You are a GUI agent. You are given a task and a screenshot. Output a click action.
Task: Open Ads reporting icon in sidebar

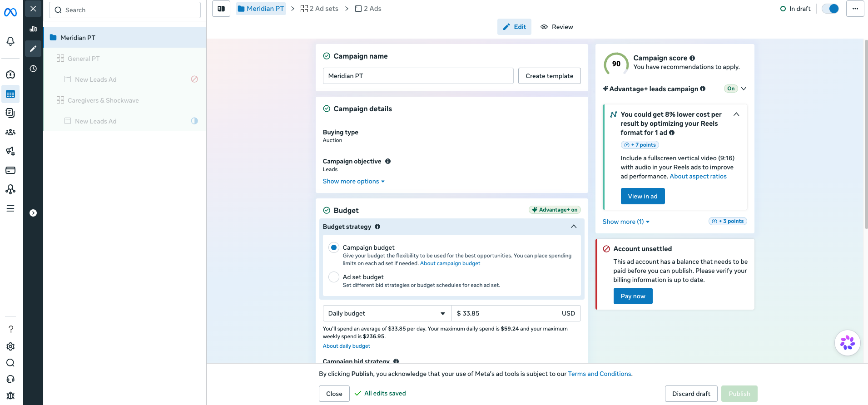click(10, 113)
